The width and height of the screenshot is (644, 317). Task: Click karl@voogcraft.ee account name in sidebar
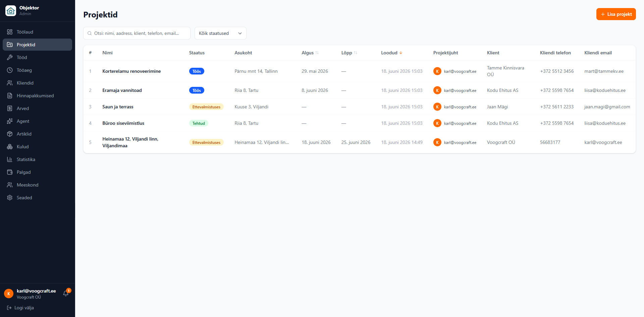click(36, 291)
